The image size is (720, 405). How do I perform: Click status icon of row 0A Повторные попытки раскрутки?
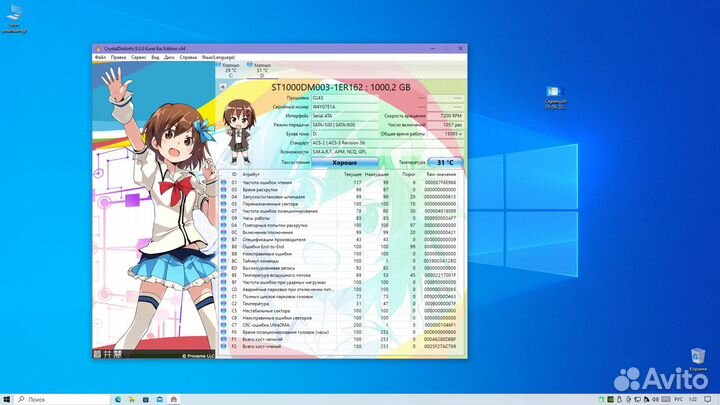[x=224, y=225]
